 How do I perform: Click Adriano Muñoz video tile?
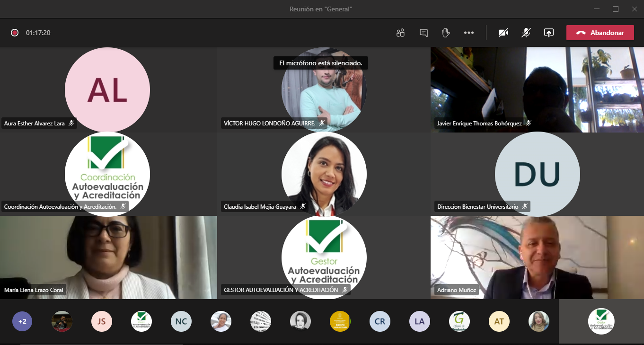coord(537,257)
